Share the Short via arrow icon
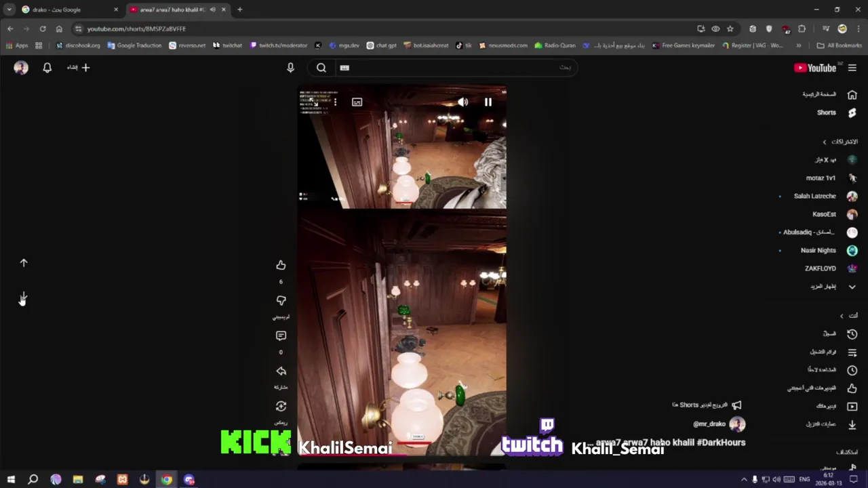Image resolution: width=868 pixels, height=488 pixels. [x=281, y=371]
